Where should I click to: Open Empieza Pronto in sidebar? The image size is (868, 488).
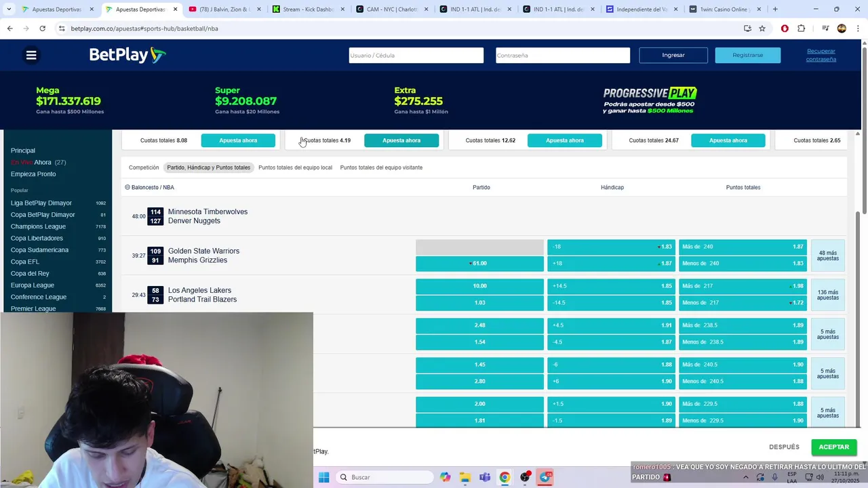point(33,174)
